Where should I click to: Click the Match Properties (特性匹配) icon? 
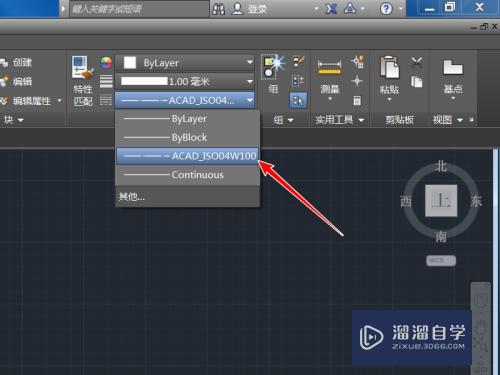83,67
